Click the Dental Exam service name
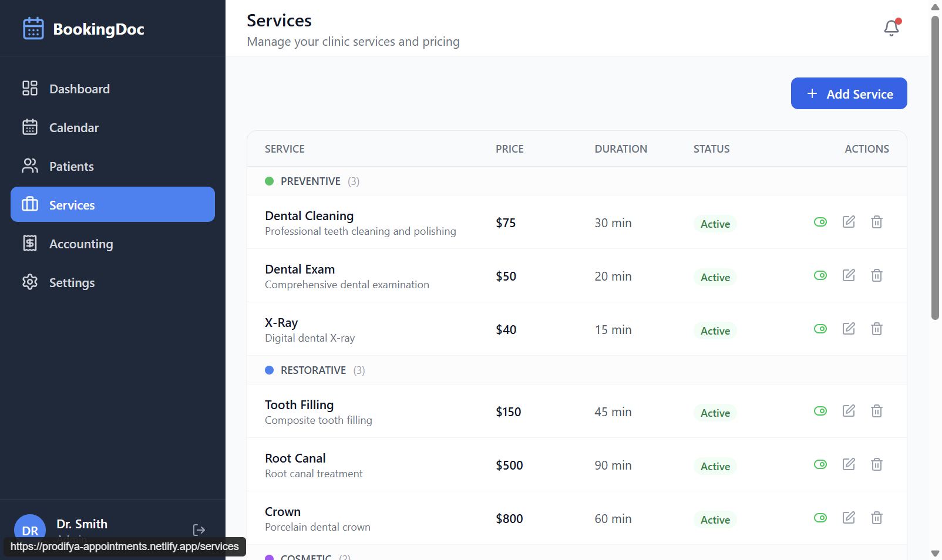This screenshot has height=560, width=942. 300,269
